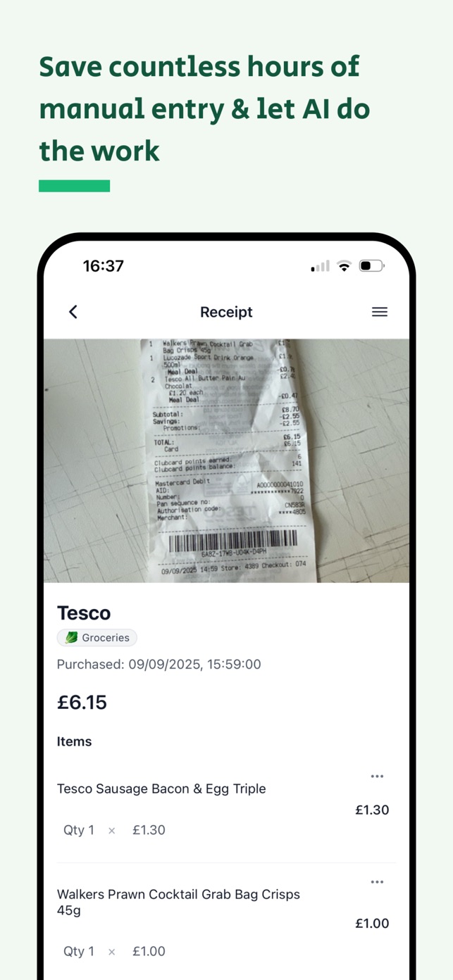The image size is (453, 980).
Task: Click the green leaf Groceries icon
Action: [72, 638]
